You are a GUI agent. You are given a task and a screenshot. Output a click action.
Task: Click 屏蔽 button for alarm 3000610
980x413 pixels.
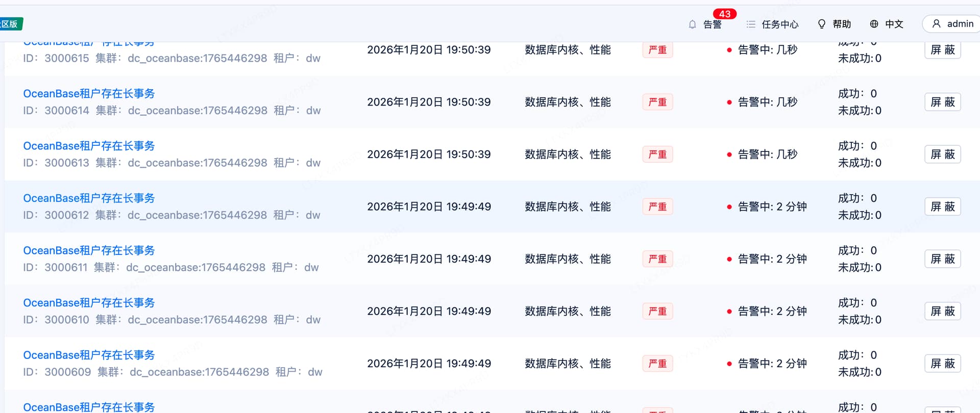[x=942, y=311]
